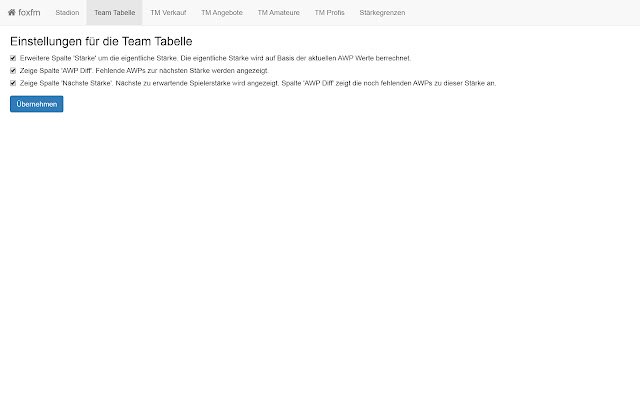Click label text 'Erweitere Spalte Stärke'
This screenshot has height=400, width=640.
tap(58, 58)
